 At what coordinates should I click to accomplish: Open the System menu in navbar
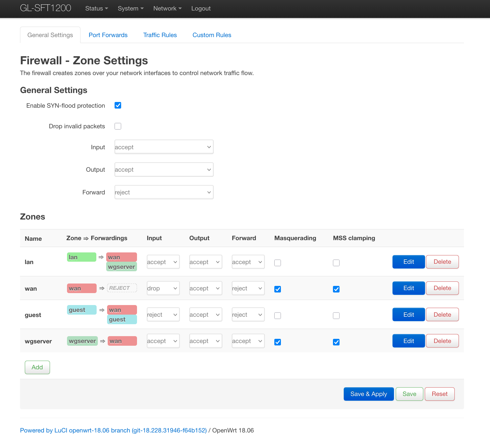(130, 8)
